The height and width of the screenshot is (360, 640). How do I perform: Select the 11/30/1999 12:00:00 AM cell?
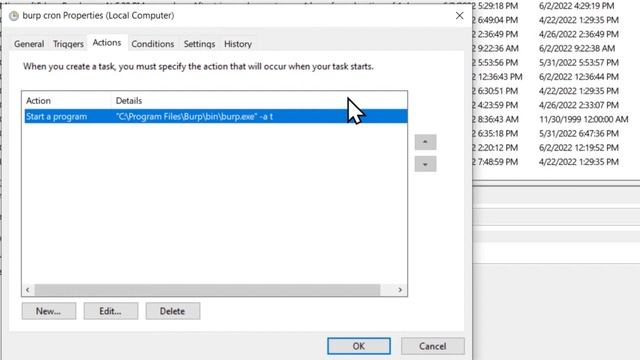point(583,119)
